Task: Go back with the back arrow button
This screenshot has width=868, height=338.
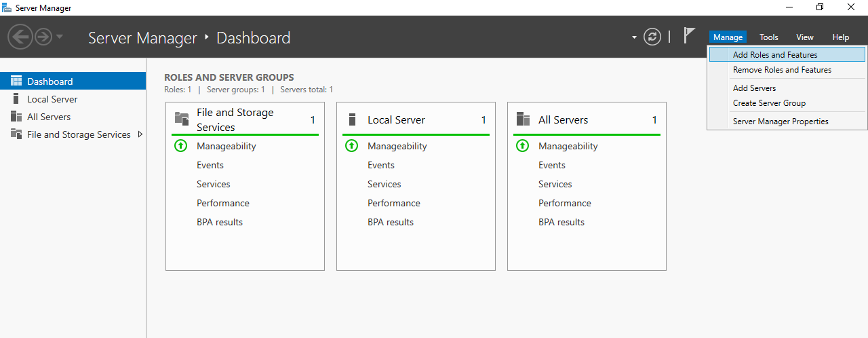Action: point(20,37)
